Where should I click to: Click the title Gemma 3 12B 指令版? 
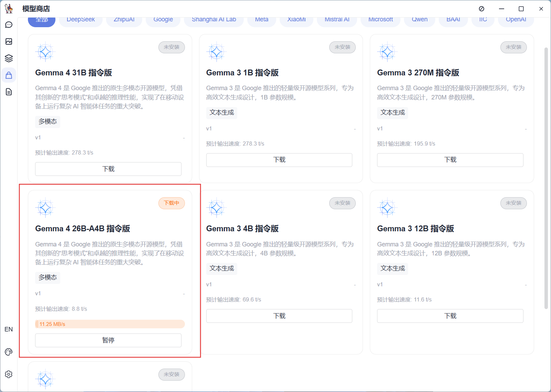point(416,229)
